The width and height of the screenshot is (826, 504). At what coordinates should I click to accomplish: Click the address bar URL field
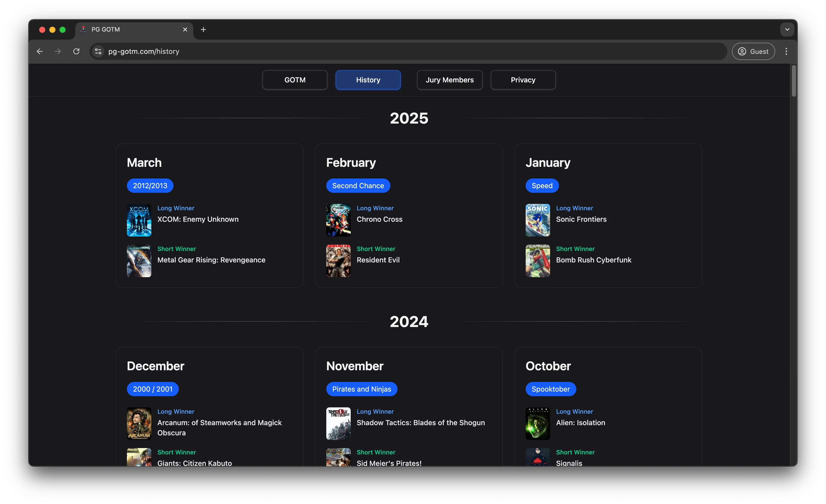pyautogui.click(x=402, y=51)
